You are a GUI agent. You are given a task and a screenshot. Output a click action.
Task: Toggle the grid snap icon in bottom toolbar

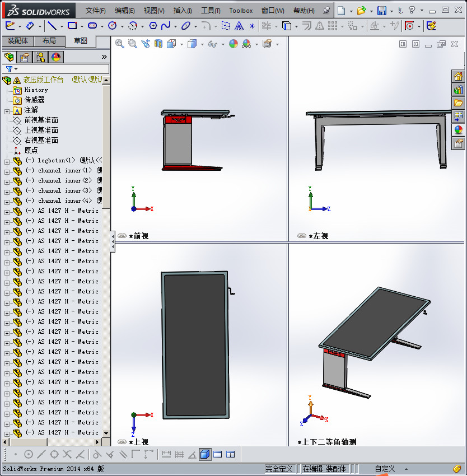coord(179,454)
